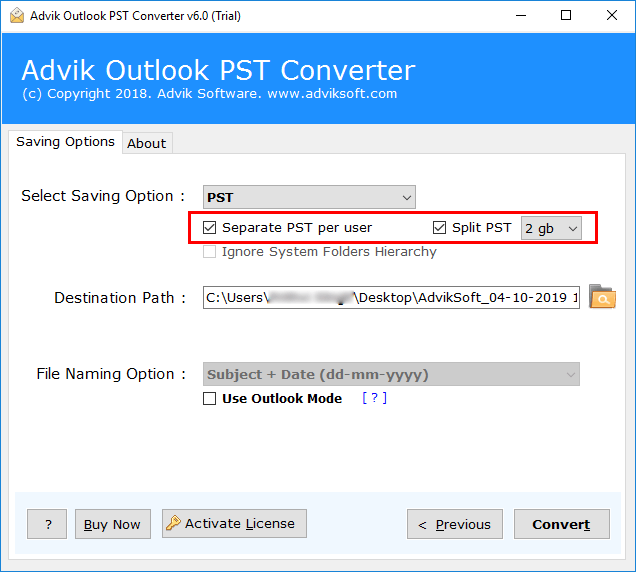Open Activate License dialog
Viewport: 636px width, 572px height.
tap(234, 524)
